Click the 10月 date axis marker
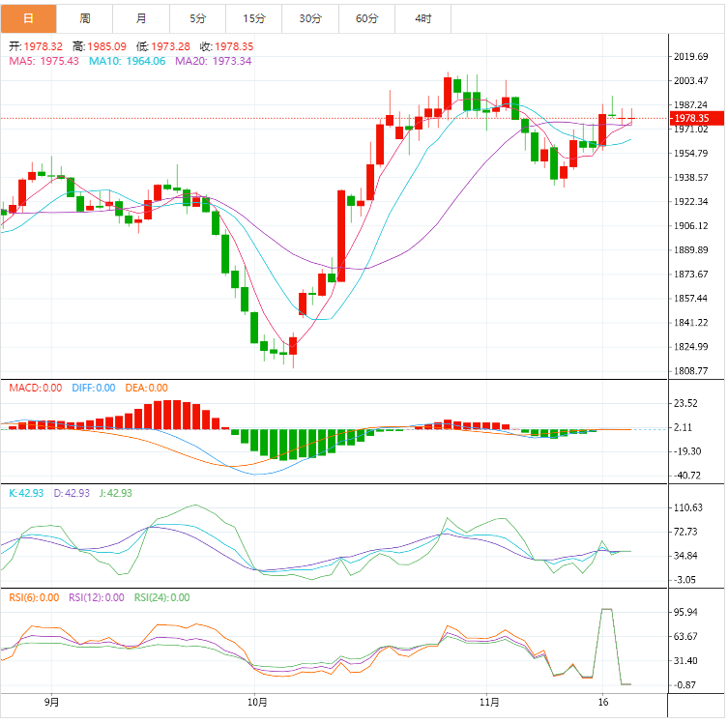The height and width of the screenshot is (723, 728). pyautogui.click(x=257, y=701)
